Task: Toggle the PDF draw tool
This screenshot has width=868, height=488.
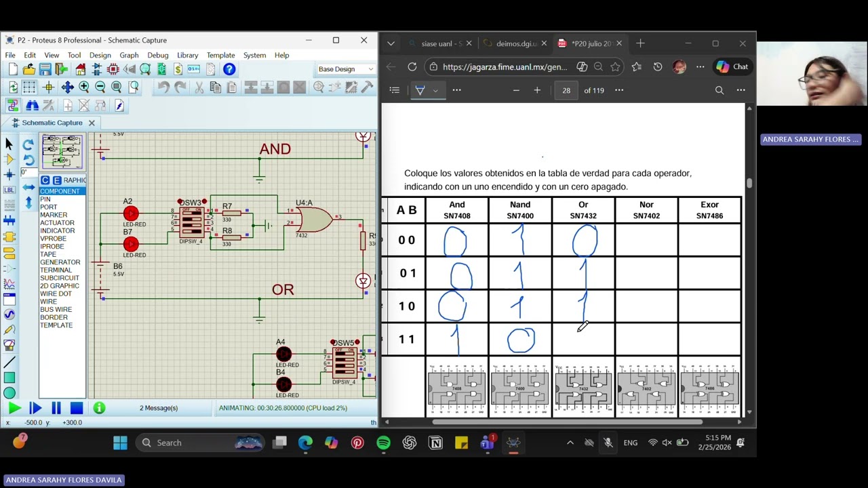Action: coord(420,90)
